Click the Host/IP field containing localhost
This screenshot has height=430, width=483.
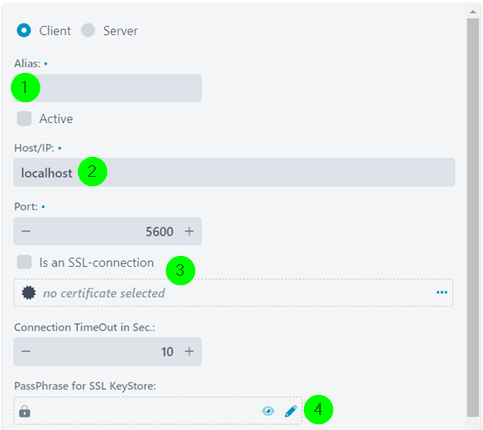click(234, 172)
